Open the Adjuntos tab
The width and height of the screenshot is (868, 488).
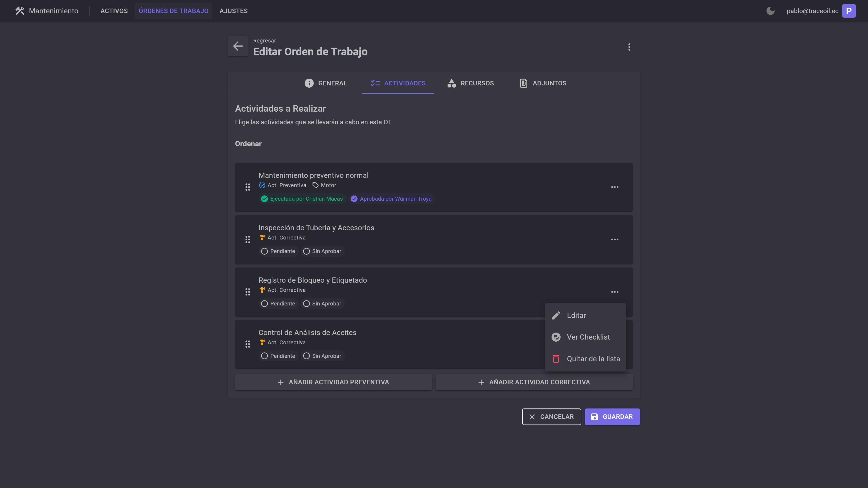click(x=543, y=83)
